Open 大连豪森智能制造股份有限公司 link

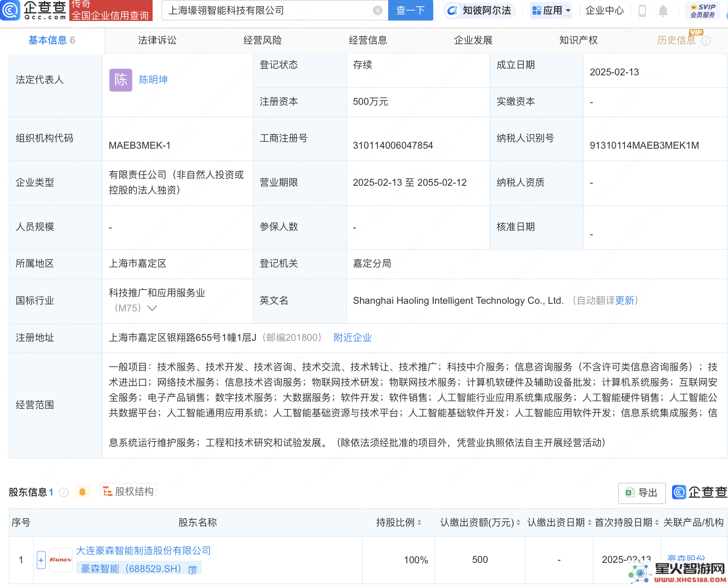coord(143,551)
